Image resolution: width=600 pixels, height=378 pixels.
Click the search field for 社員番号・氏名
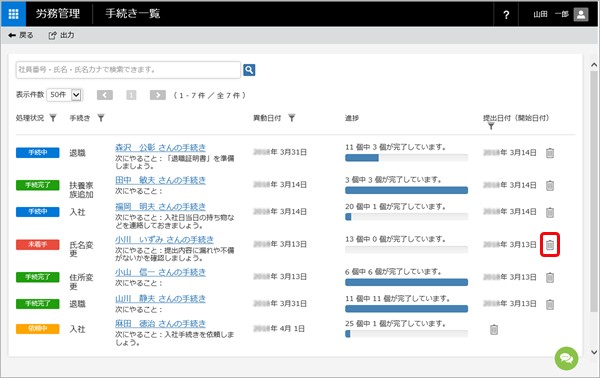pyautogui.click(x=128, y=70)
